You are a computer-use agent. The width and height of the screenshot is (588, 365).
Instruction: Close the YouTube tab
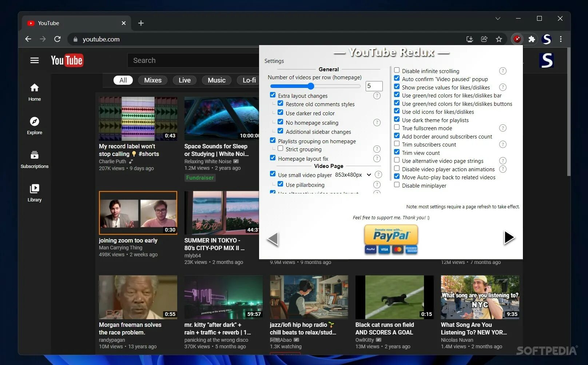click(x=124, y=23)
